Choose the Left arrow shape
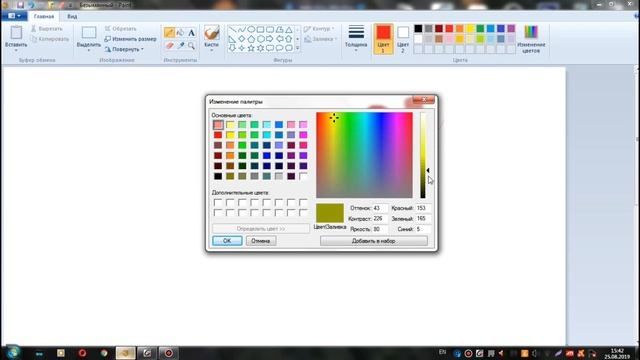Viewport: 640px width, 360px height. tap(279, 39)
